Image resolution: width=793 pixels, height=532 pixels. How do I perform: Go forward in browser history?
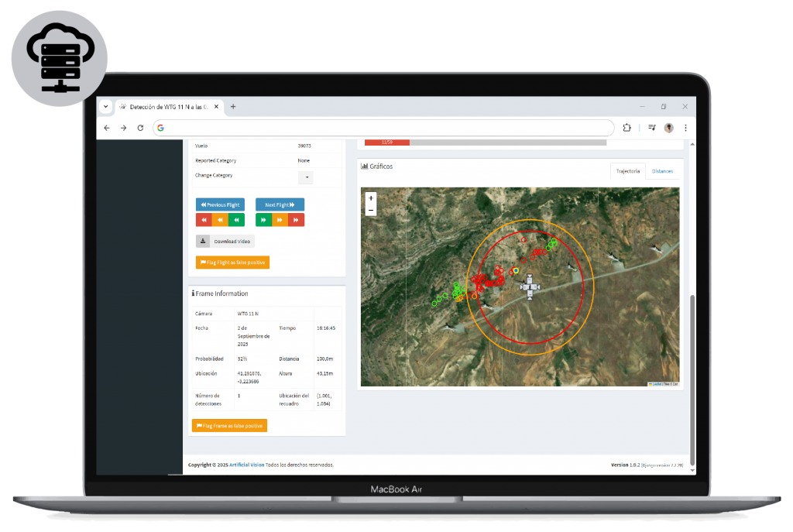[123, 128]
